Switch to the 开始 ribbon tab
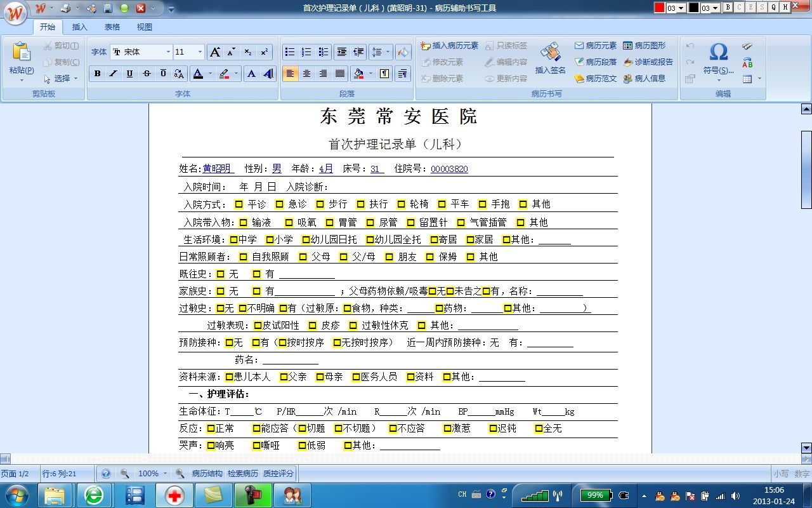Screen dimensions: 812x508 tap(48, 27)
